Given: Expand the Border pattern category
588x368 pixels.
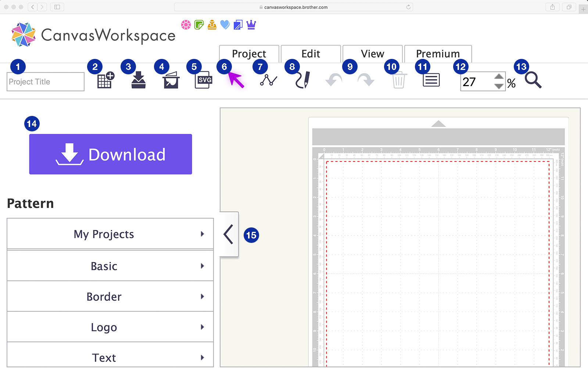Looking at the screenshot, I should [x=110, y=297].
